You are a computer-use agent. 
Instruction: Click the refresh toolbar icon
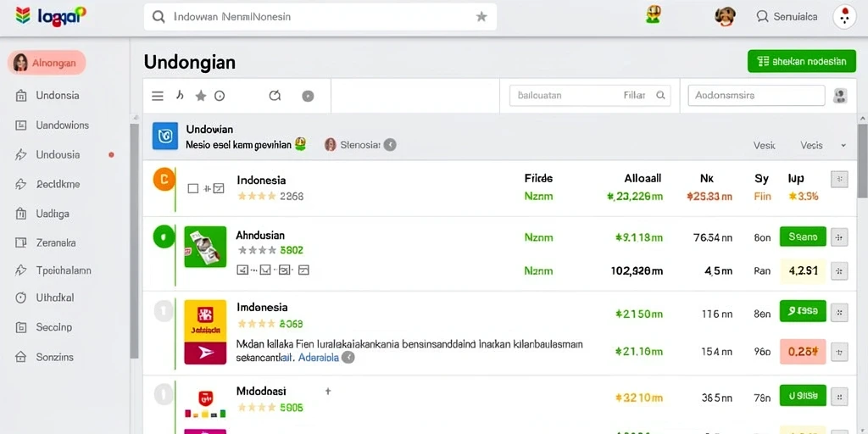click(x=275, y=96)
